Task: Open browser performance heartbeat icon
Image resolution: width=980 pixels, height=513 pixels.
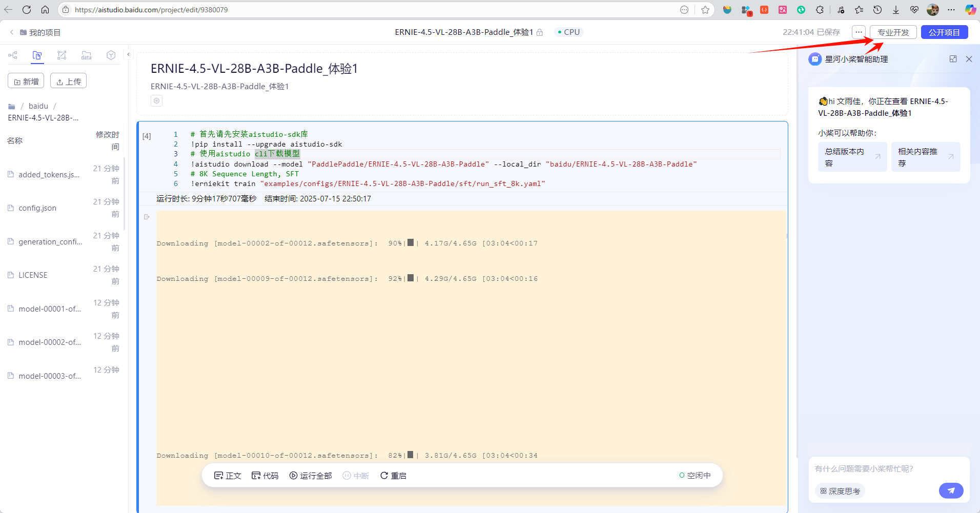Action: click(x=914, y=10)
